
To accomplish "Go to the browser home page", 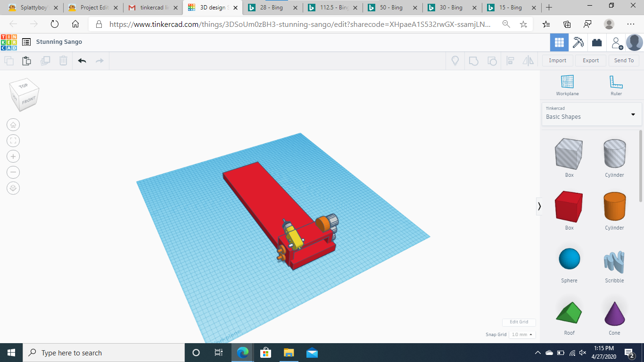I will point(75,24).
